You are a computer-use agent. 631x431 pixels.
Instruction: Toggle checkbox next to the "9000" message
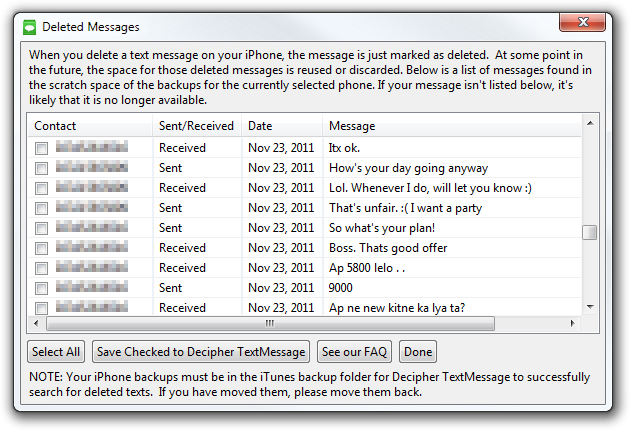[41, 288]
